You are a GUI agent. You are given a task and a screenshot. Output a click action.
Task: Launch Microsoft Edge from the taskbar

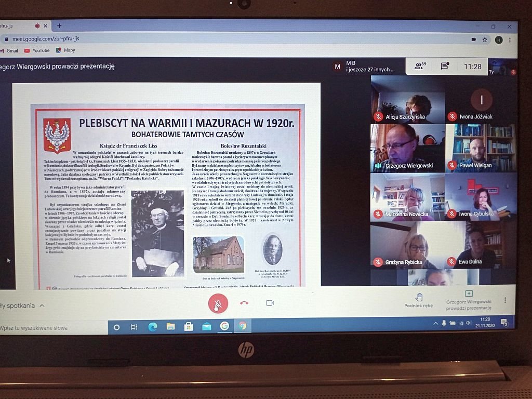coord(153,327)
